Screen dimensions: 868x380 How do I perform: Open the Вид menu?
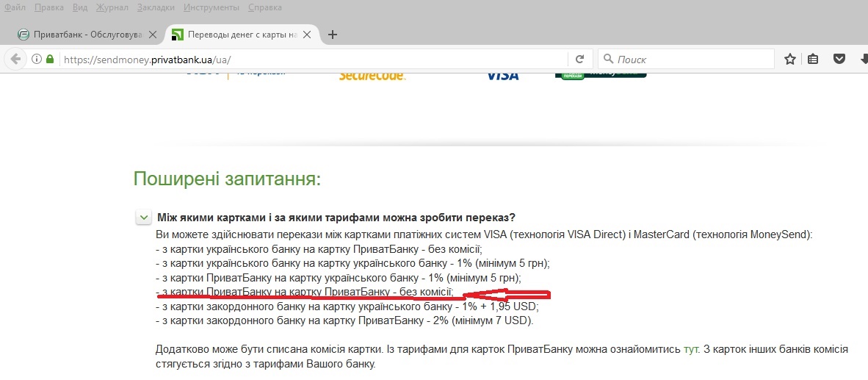click(80, 8)
